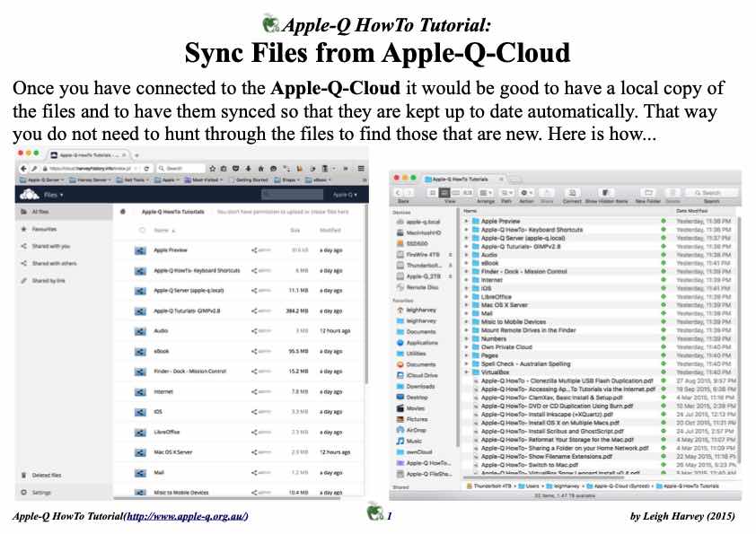
Task: Sort ownCloud list by Name column
Action: 164,231
